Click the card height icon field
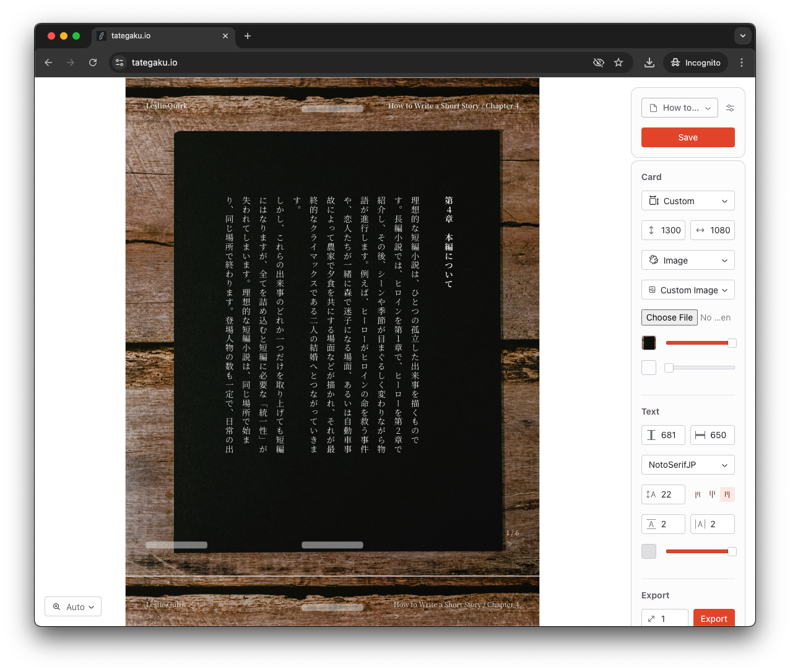Viewport: 790px width, 672px height. [x=663, y=230]
